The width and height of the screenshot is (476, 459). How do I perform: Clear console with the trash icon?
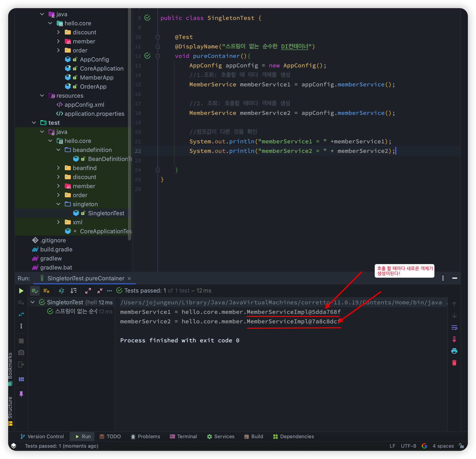454,363
